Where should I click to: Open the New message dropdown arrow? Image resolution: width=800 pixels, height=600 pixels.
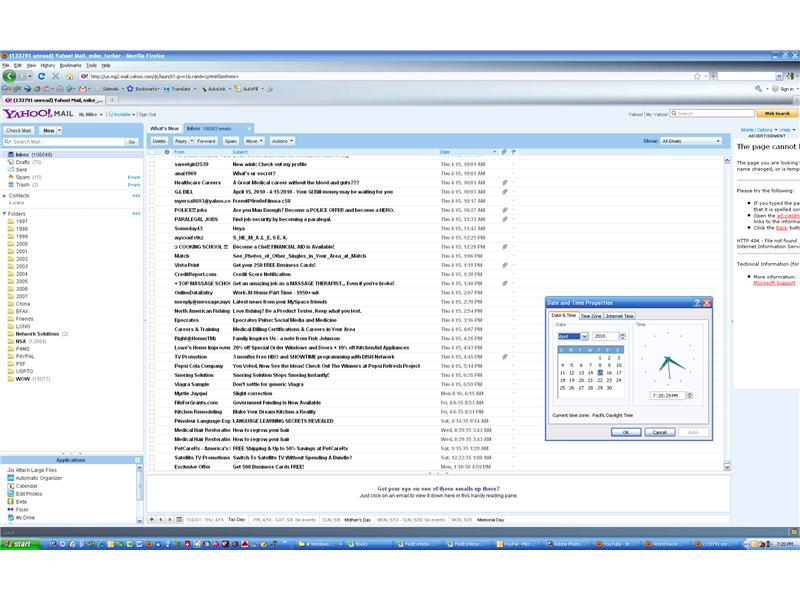pyautogui.click(x=59, y=131)
